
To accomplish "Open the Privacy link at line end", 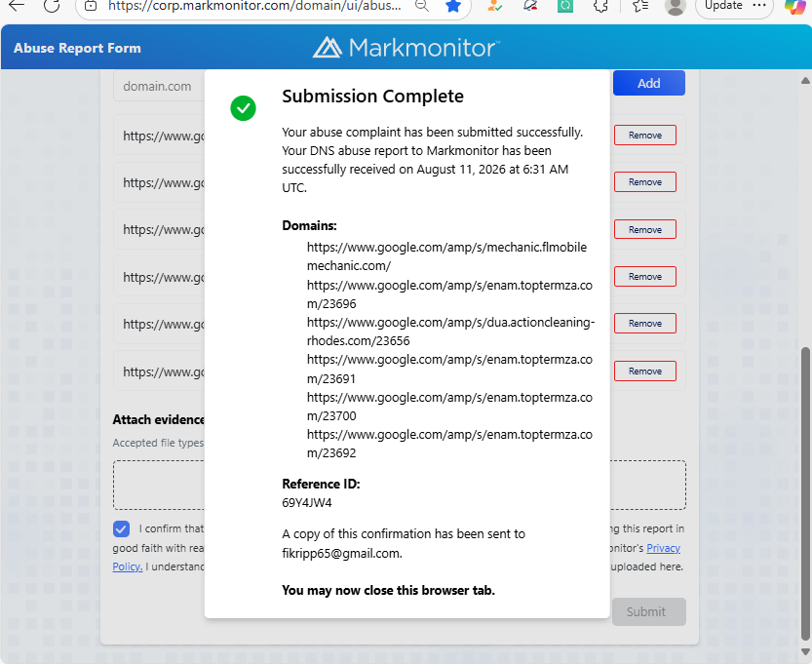I will pos(664,548).
